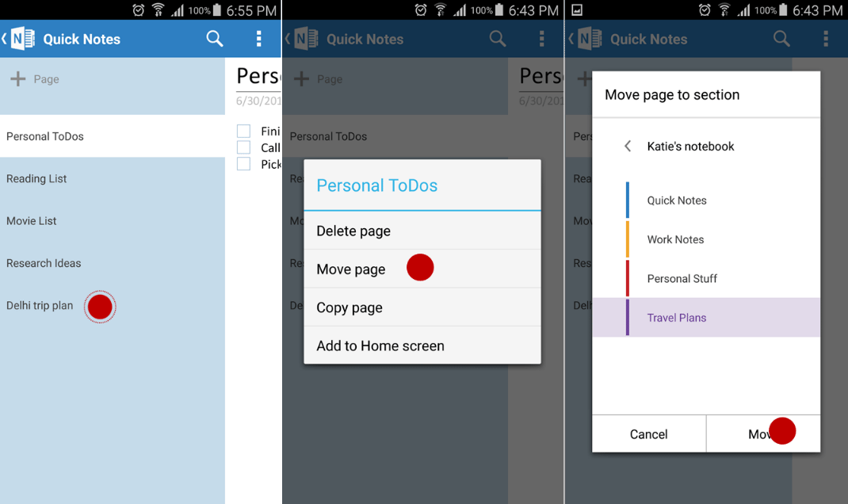This screenshot has width=848, height=504.
Task: Select Delhi trip plan page
Action: (x=113, y=306)
